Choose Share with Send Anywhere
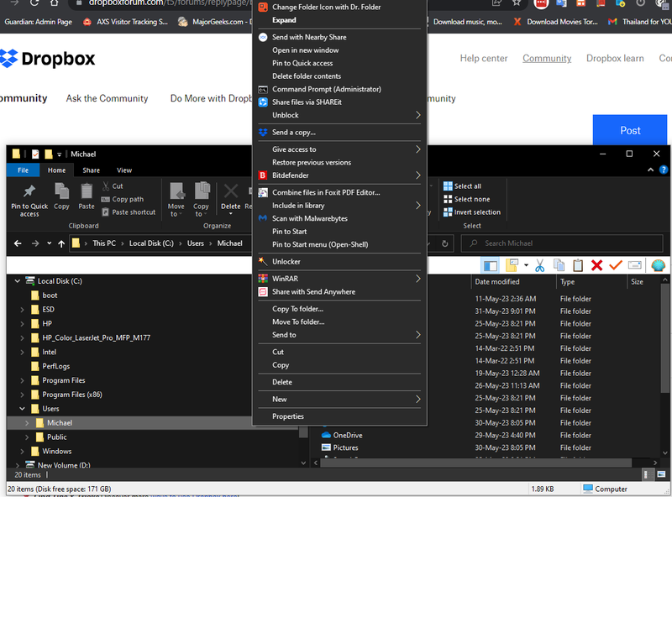 point(339,292)
